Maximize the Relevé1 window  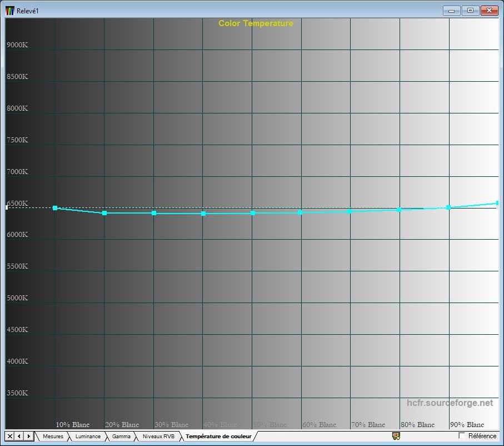(470, 11)
